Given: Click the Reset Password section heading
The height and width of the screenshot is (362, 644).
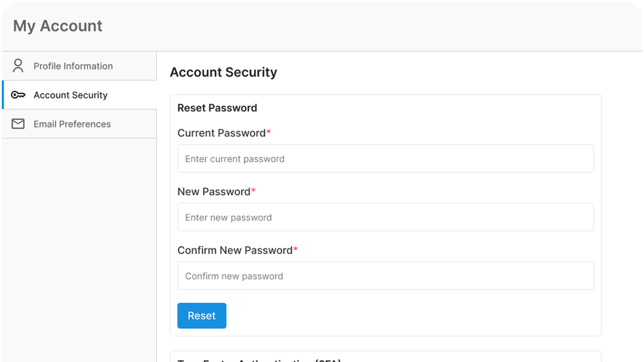Looking at the screenshot, I should 217,108.
